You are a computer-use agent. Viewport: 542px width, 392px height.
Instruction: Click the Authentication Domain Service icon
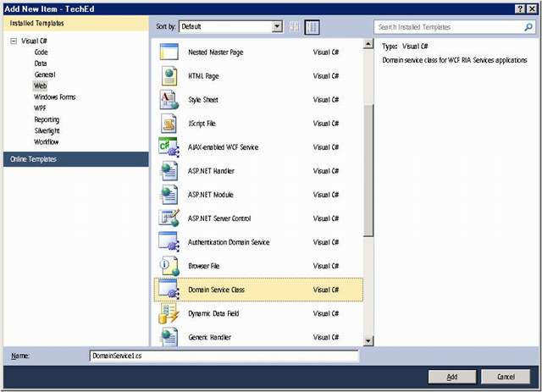click(169, 242)
